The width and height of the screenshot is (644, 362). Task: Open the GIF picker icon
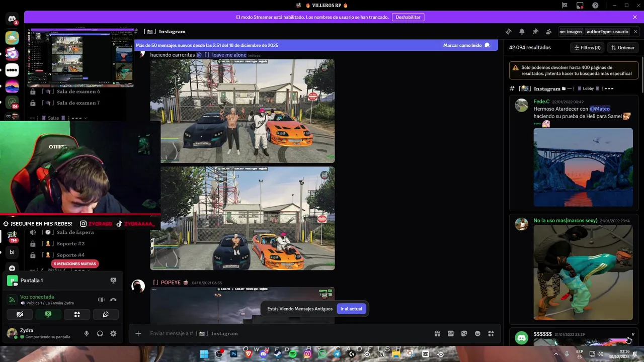(x=451, y=333)
